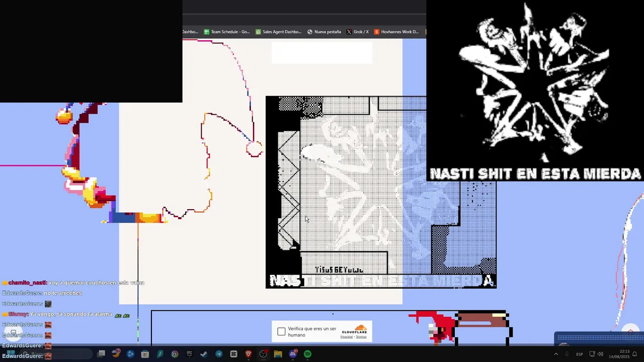This screenshot has width=644, height=362.
Task: Open network status icon in system tray
Action: pyautogui.click(x=592, y=354)
